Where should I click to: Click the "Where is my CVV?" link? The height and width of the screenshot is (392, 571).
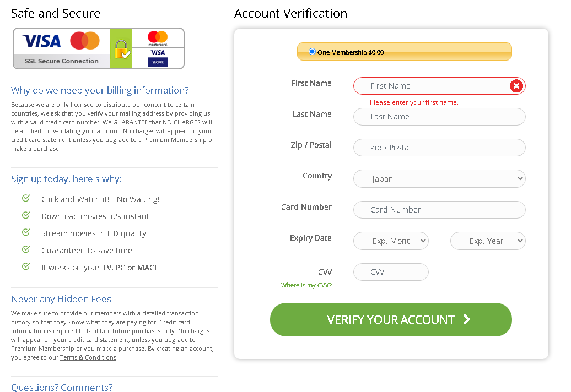(306, 285)
